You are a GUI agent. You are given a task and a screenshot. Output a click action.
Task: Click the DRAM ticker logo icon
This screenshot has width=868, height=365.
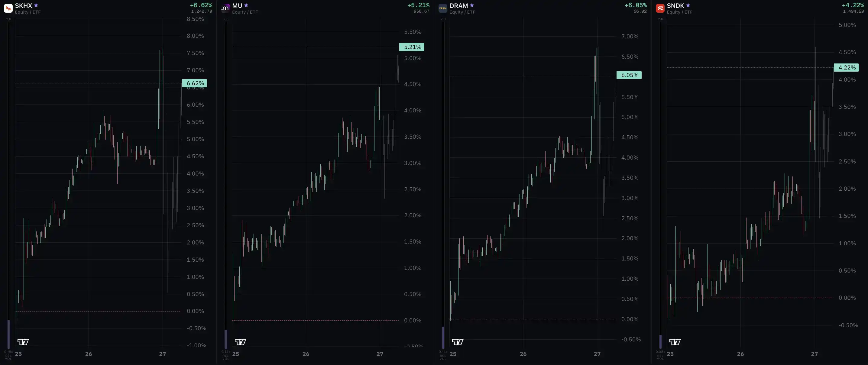pos(443,8)
